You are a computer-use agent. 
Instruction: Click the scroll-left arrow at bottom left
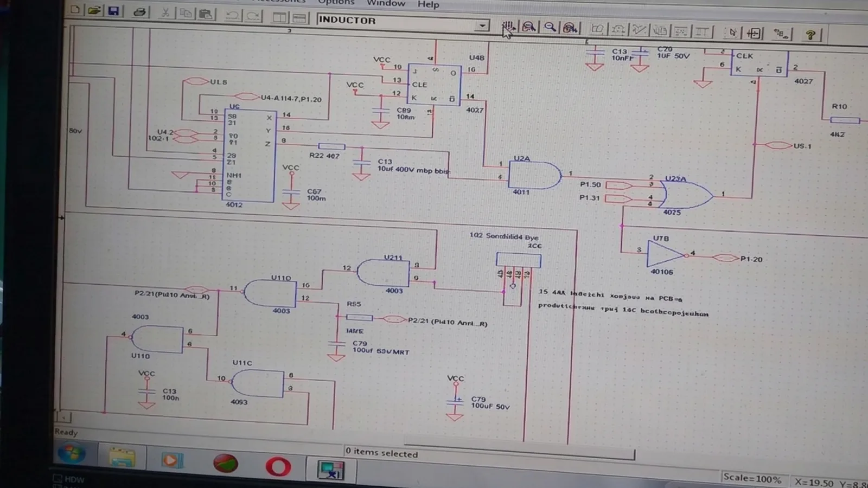tap(64, 418)
